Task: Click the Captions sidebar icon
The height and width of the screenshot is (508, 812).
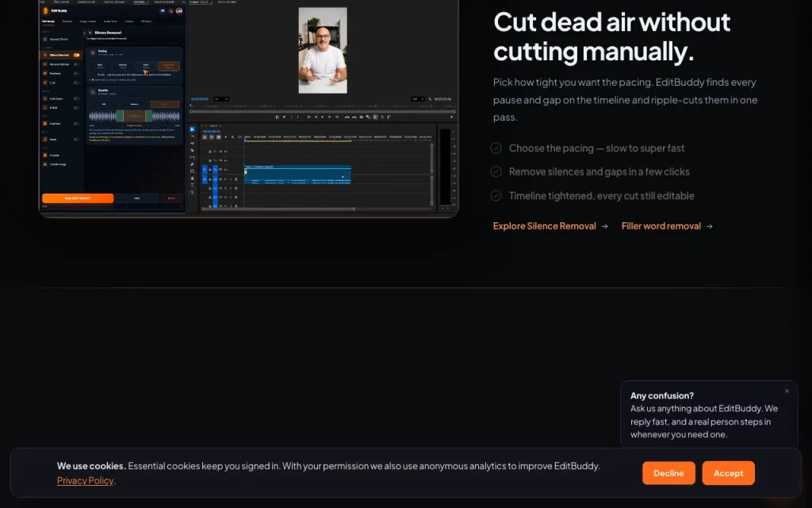Action: pyautogui.click(x=44, y=123)
